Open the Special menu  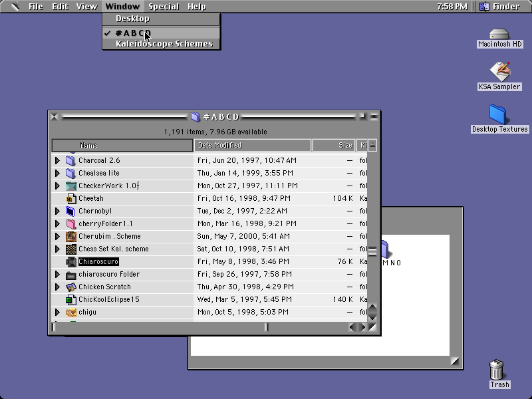(x=164, y=7)
